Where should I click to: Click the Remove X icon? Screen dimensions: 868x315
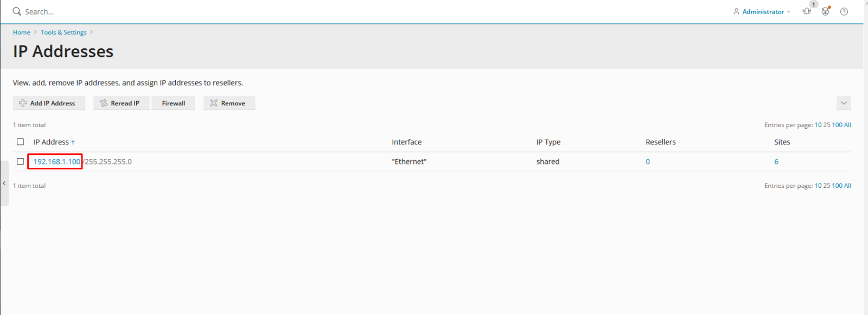point(214,103)
